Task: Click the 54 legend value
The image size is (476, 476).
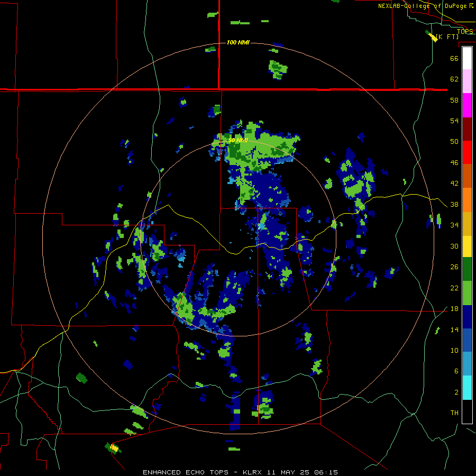Action: 454,121
